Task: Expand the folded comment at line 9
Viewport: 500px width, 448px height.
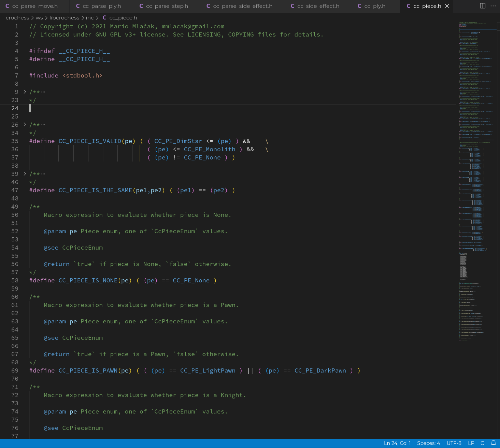Action: pos(24,92)
